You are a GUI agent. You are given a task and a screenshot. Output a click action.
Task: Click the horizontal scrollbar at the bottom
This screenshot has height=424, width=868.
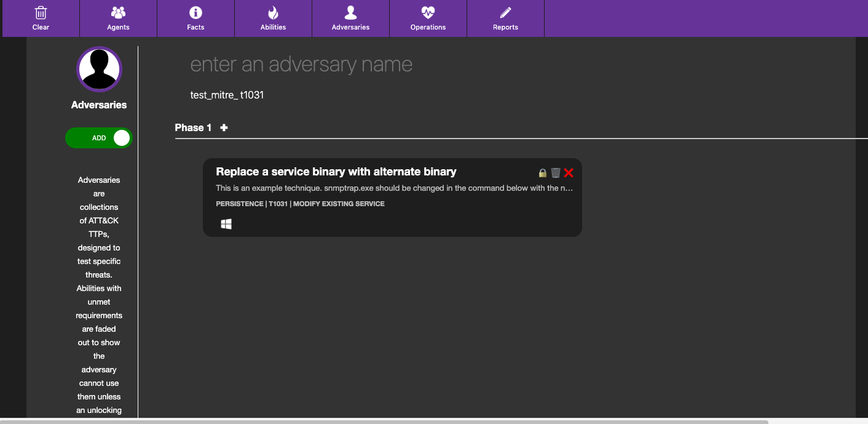384,422
